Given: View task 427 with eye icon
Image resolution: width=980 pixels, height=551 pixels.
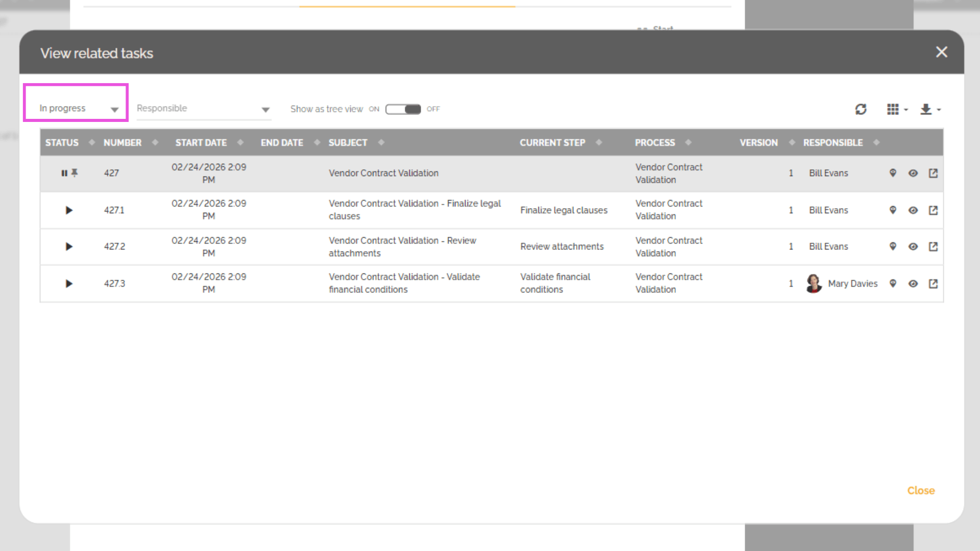Looking at the screenshot, I should (913, 173).
